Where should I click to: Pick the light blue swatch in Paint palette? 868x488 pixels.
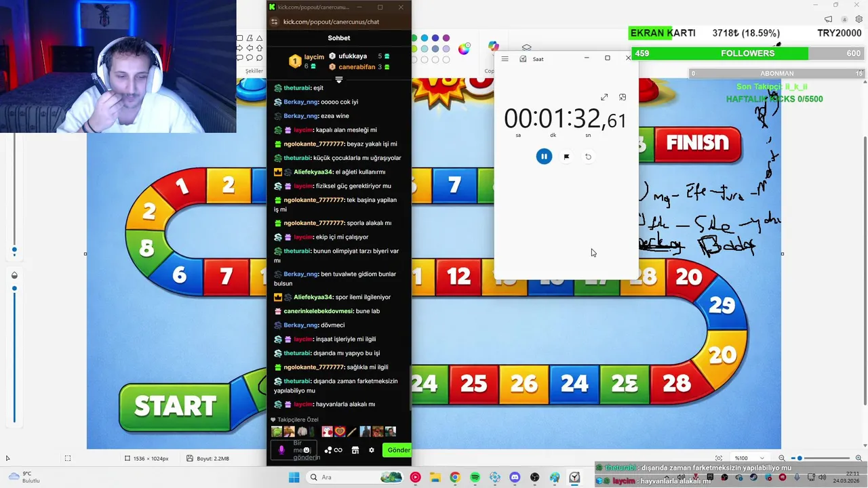pyautogui.click(x=425, y=49)
